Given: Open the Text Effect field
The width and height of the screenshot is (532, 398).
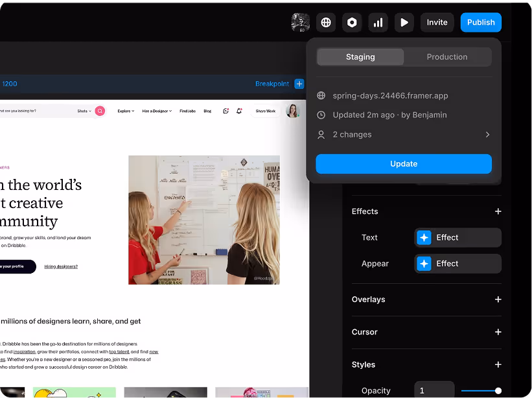Looking at the screenshot, I should click(x=457, y=237).
